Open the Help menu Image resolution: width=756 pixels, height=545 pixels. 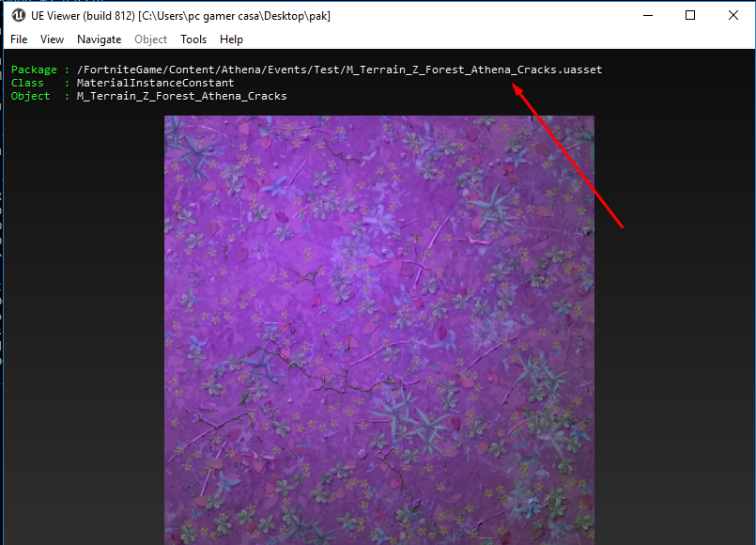click(231, 39)
